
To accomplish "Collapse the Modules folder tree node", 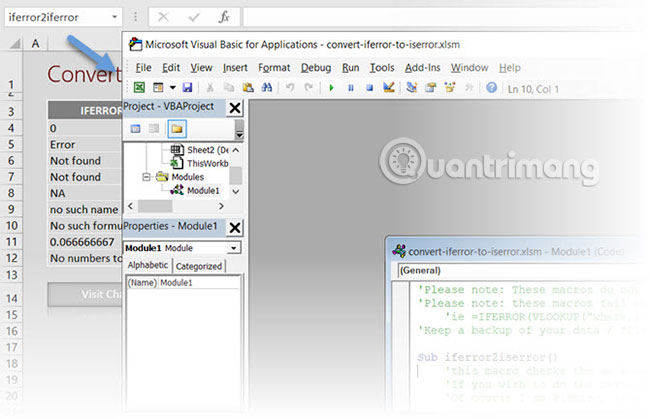I will pos(146,177).
